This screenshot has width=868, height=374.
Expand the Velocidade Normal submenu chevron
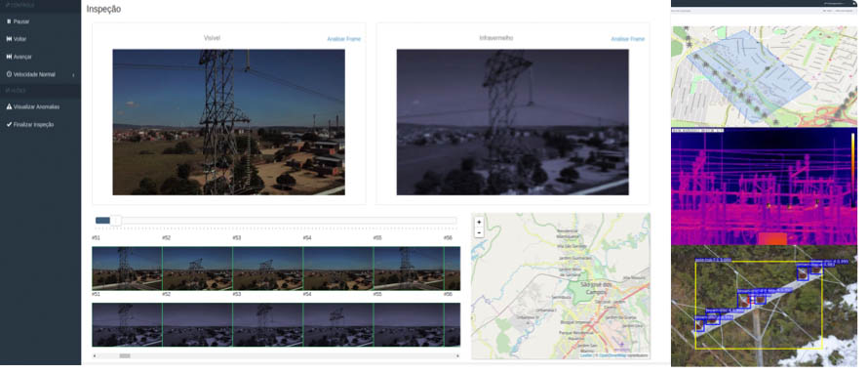[73, 75]
